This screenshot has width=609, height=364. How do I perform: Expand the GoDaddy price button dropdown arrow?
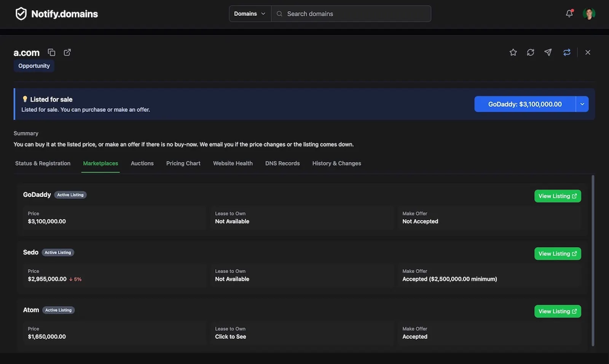582,104
